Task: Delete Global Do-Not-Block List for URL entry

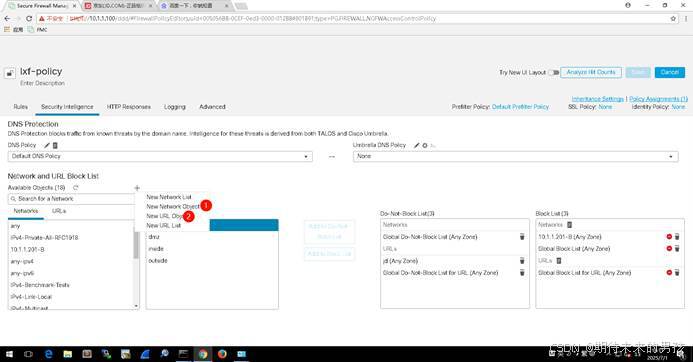Action: pos(522,273)
